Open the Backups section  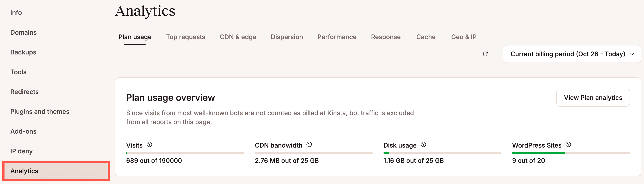(23, 52)
